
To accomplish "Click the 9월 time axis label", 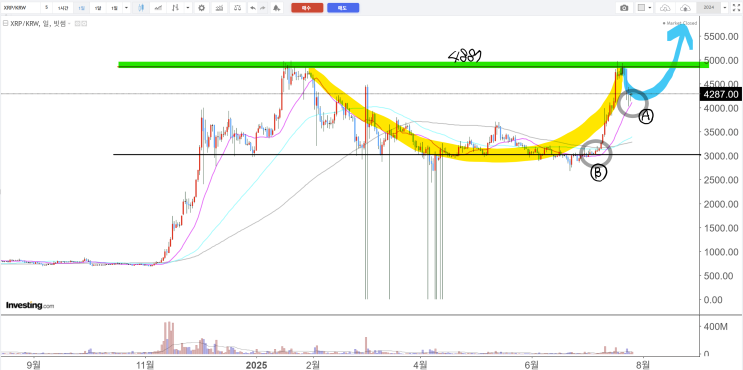I will click(33, 364).
